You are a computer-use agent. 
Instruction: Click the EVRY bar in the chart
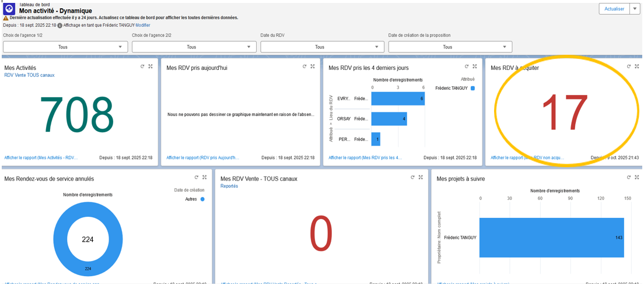(x=397, y=99)
